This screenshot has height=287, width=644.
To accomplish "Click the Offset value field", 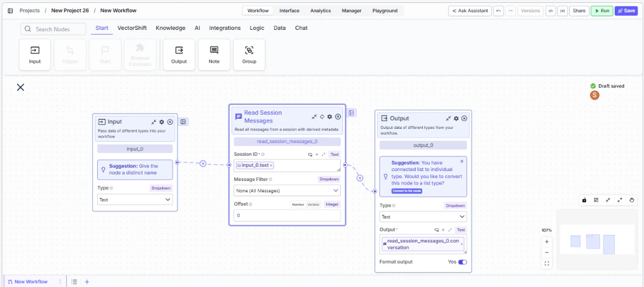I will coord(287,216).
